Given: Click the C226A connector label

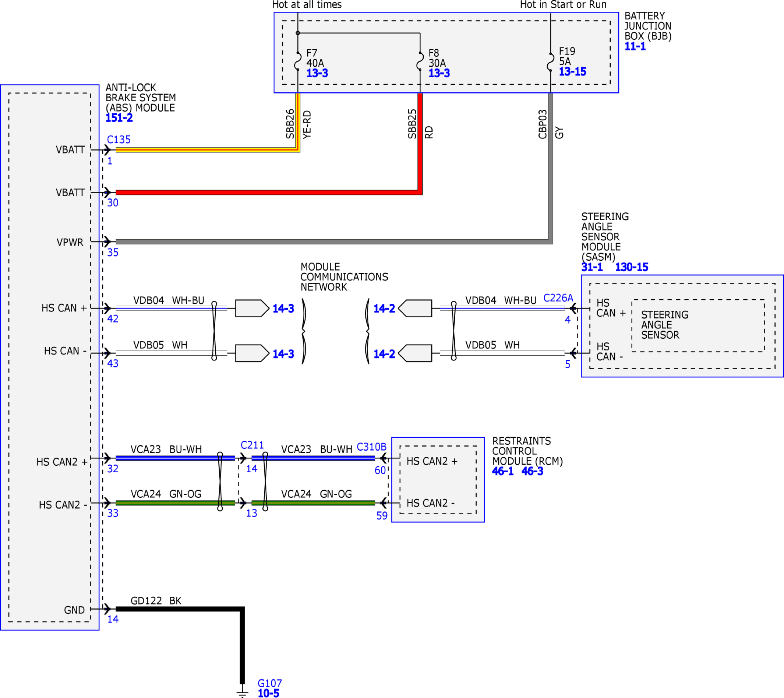Looking at the screenshot, I should (x=558, y=298).
